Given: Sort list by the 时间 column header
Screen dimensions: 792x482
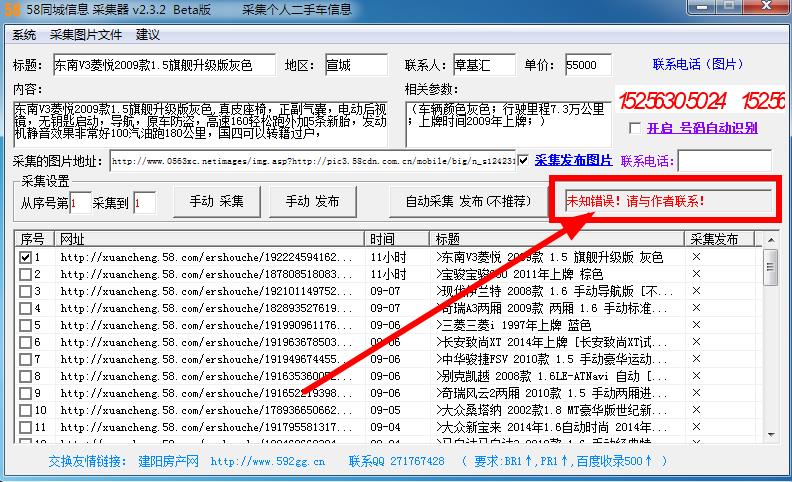Looking at the screenshot, I should click(381, 240).
